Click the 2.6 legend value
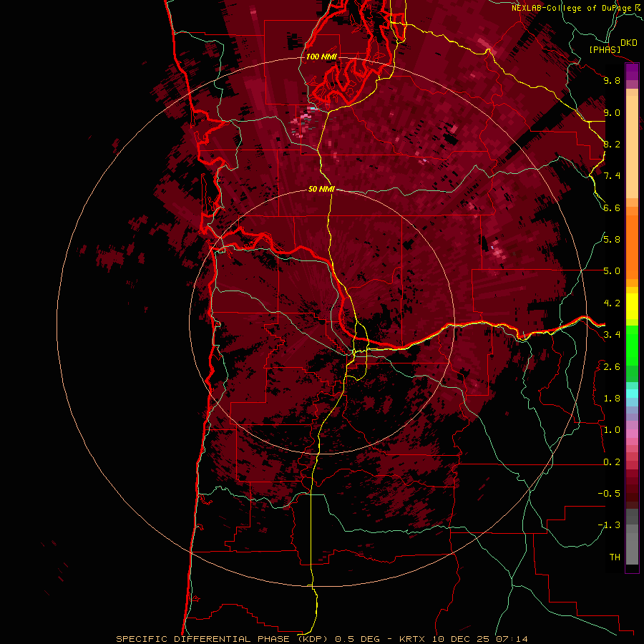The width and height of the screenshot is (644, 644). pyautogui.click(x=612, y=367)
